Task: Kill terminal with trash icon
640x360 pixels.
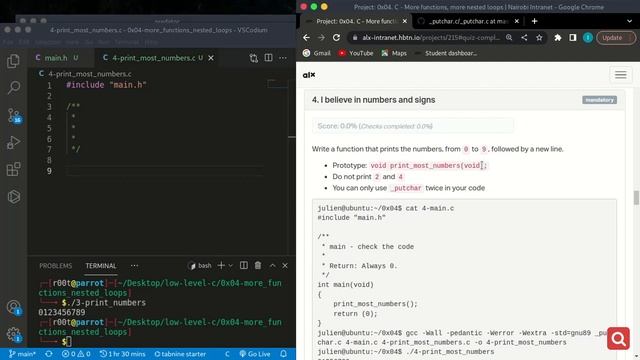Action: 258,266
